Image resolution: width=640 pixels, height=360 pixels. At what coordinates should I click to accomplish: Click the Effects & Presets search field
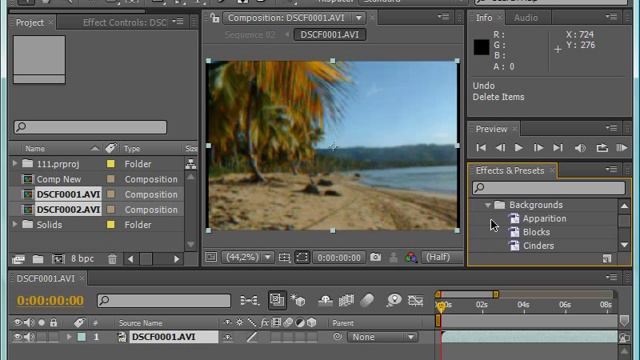(x=549, y=188)
